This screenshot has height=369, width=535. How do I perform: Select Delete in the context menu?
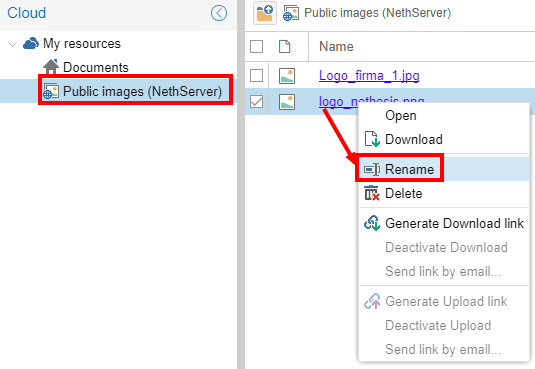444,193
